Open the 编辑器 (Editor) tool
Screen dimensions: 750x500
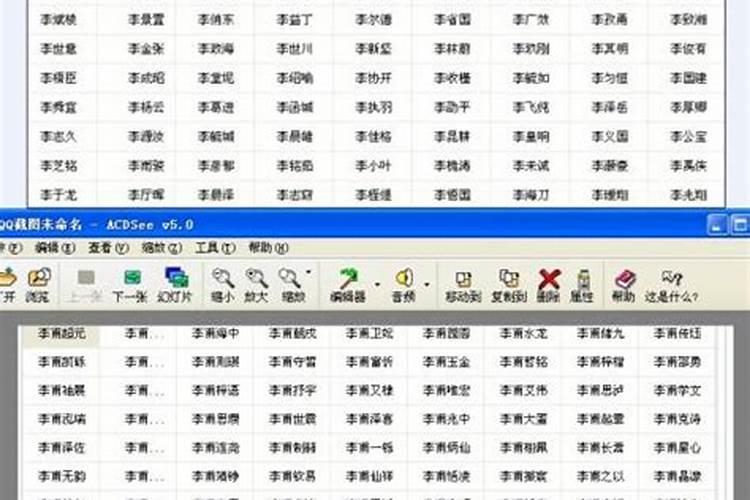pyautogui.click(x=348, y=285)
